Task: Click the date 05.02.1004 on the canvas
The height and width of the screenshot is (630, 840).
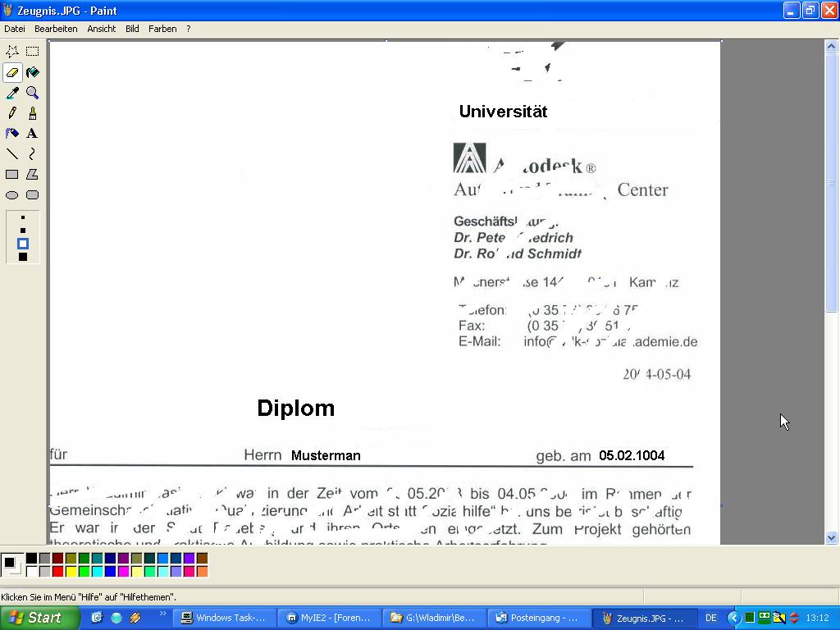Action: (632, 455)
